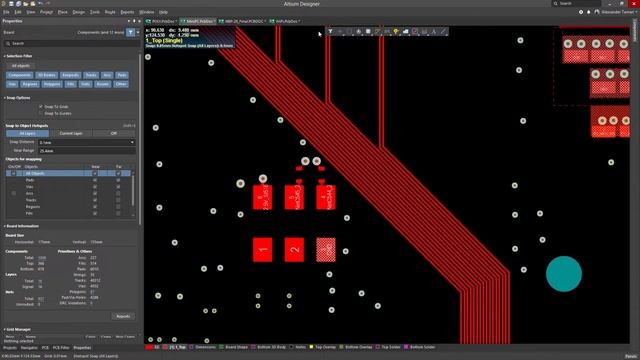Open the Reports menu
Viewport: 640px width, 360px height.
click(127, 12)
